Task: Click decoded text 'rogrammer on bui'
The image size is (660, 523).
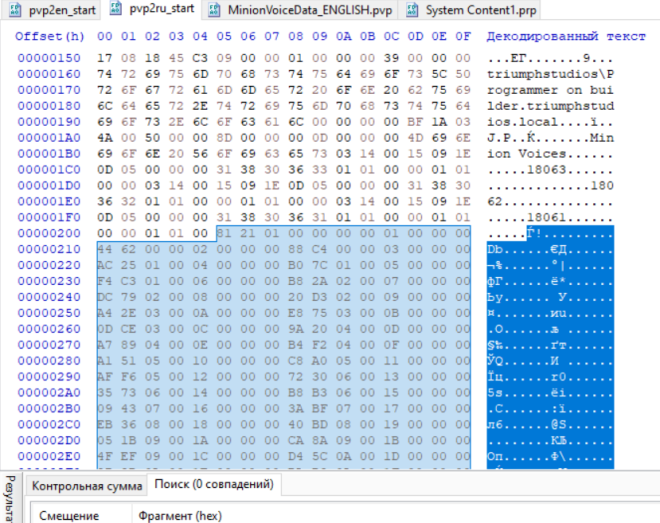Action: [551, 90]
